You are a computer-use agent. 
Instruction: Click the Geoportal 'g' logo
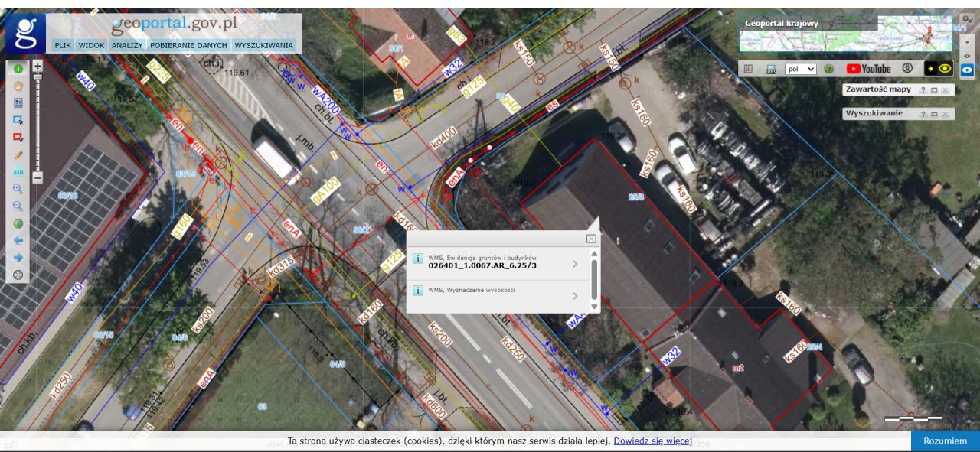click(26, 34)
